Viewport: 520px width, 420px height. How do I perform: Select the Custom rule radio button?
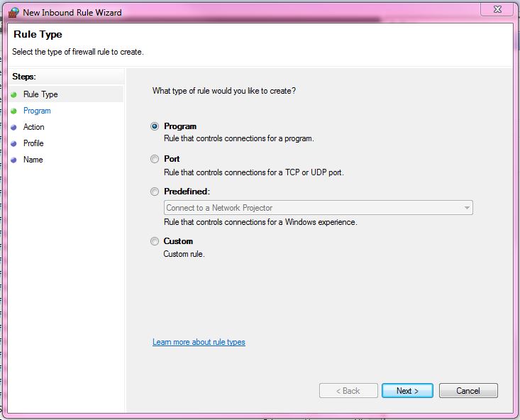[x=155, y=241]
